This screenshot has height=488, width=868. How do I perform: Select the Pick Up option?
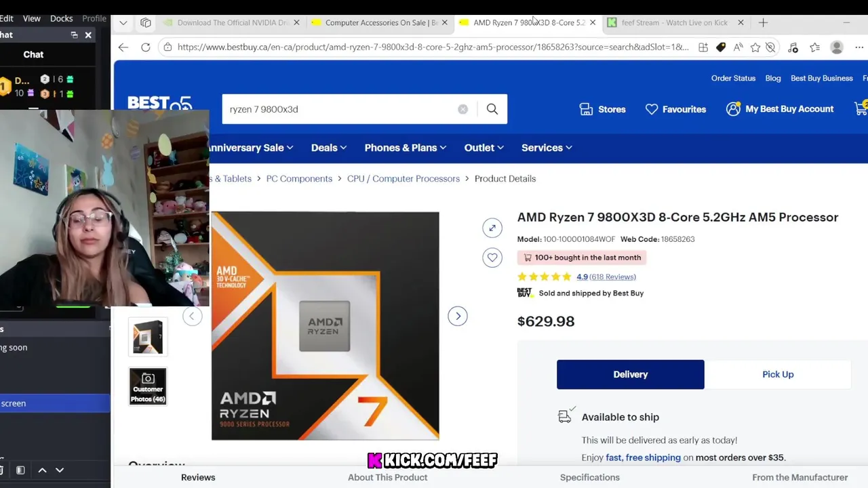[x=778, y=374]
